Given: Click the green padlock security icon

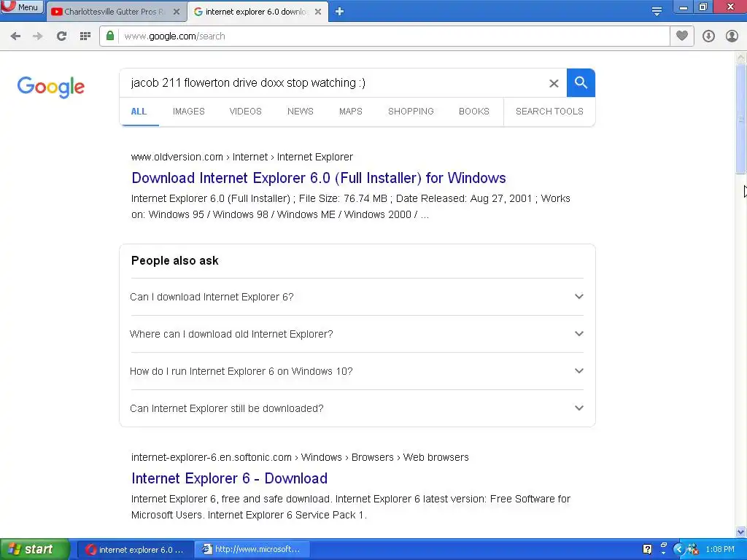Looking at the screenshot, I should tap(110, 36).
